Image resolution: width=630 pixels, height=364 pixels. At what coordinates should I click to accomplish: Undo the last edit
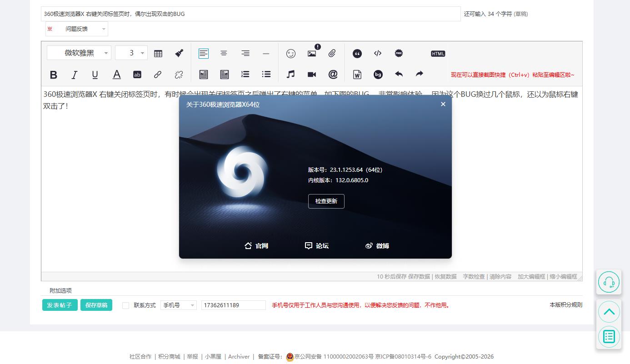pyautogui.click(x=399, y=74)
